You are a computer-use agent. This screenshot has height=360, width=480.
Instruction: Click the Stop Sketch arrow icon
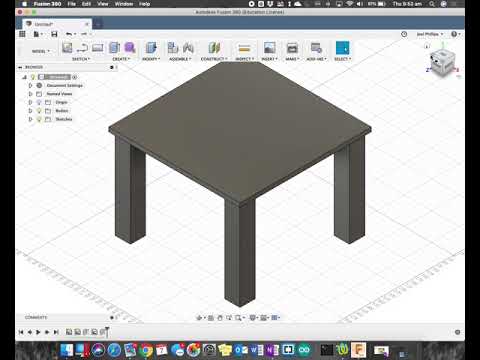82,48
